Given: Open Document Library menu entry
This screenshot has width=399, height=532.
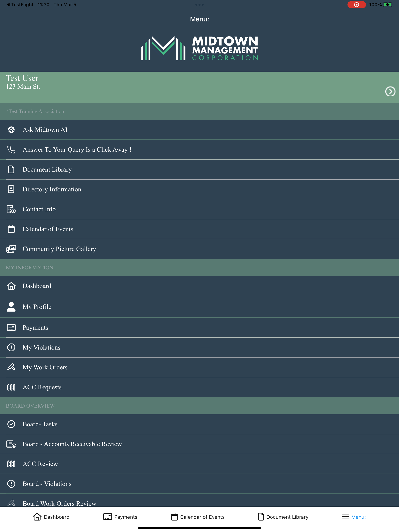Looking at the screenshot, I should coord(199,169).
